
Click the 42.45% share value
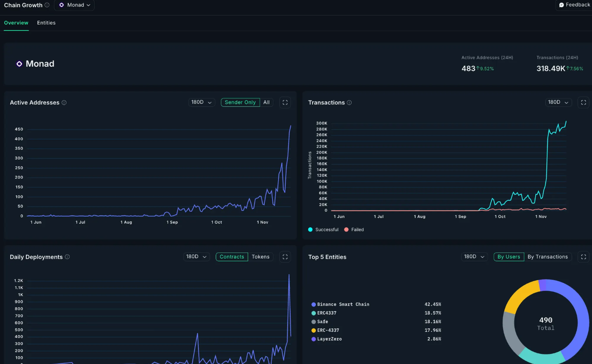point(433,304)
